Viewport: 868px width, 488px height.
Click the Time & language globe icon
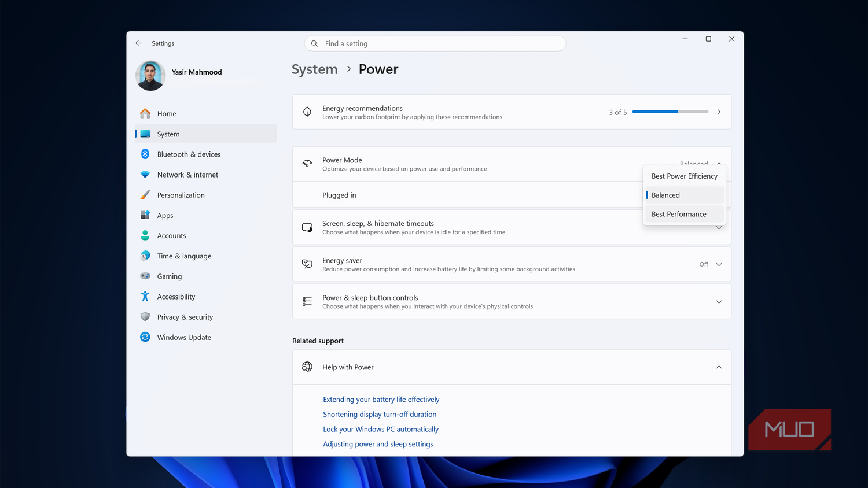tap(145, 256)
